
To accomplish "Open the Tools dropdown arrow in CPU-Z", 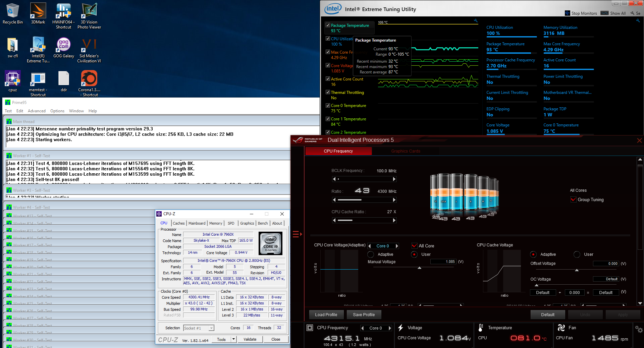I will click(233, 339).
